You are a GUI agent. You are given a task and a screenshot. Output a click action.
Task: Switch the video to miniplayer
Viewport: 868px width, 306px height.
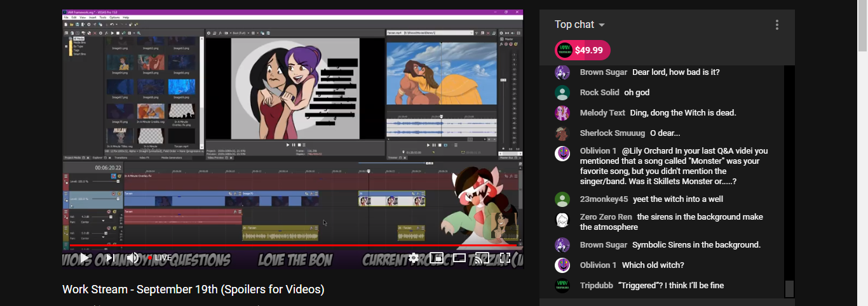[437, 258]
